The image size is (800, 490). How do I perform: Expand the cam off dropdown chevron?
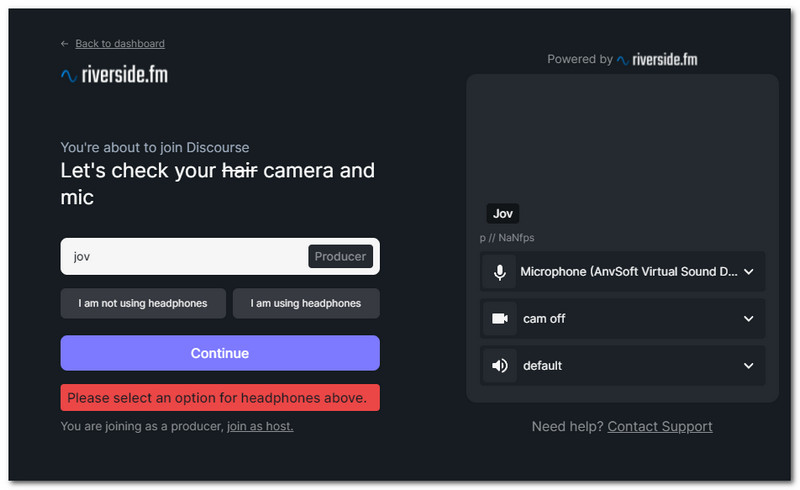click(x=748, y=319)
